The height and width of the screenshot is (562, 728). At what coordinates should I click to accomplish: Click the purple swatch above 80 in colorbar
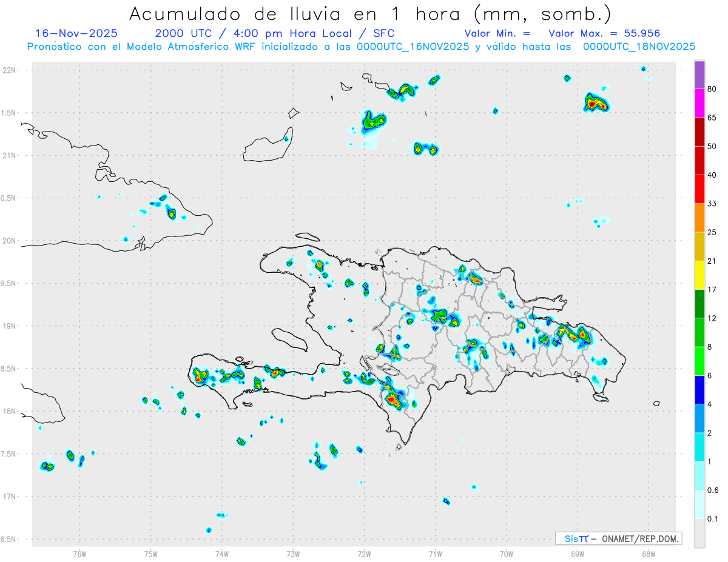click(x=699, y=75)
